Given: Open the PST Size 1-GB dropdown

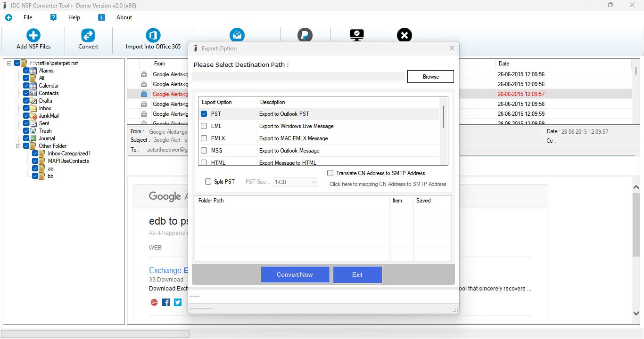Looking at the screenshot, I should point(296,182).
